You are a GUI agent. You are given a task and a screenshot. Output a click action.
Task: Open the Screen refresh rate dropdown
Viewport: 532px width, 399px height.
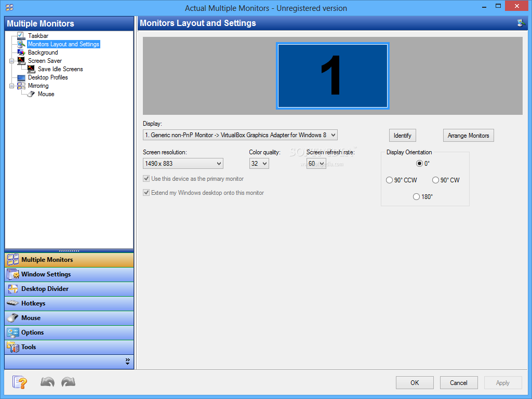[316, 164]
